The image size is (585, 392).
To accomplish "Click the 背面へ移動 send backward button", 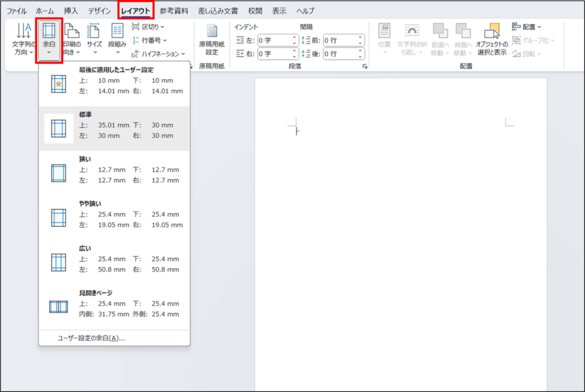I will point(463,39).
